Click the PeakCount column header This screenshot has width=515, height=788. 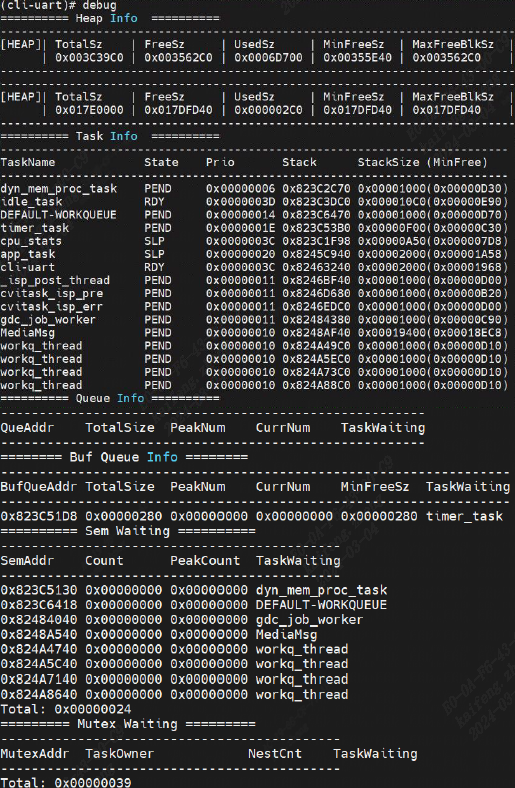[205, 560]
